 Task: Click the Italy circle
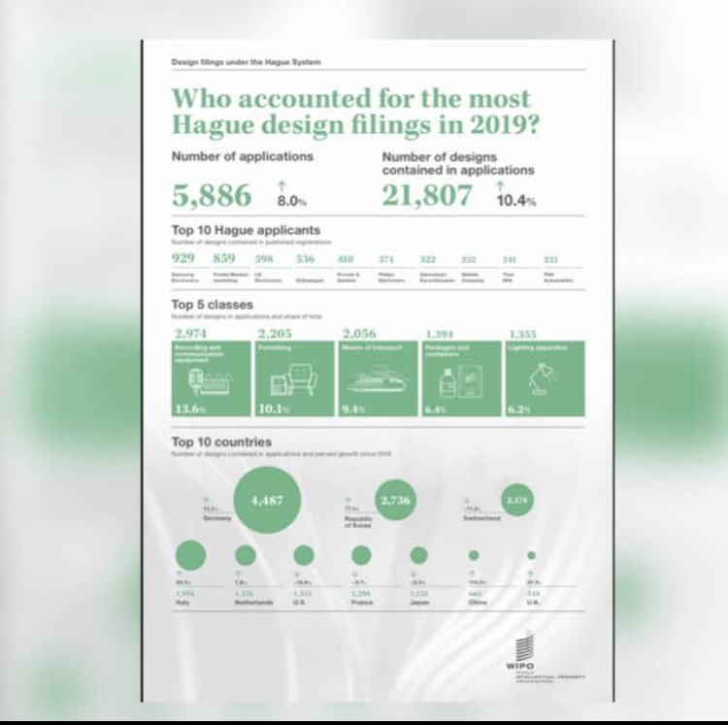tap(189, 555)
